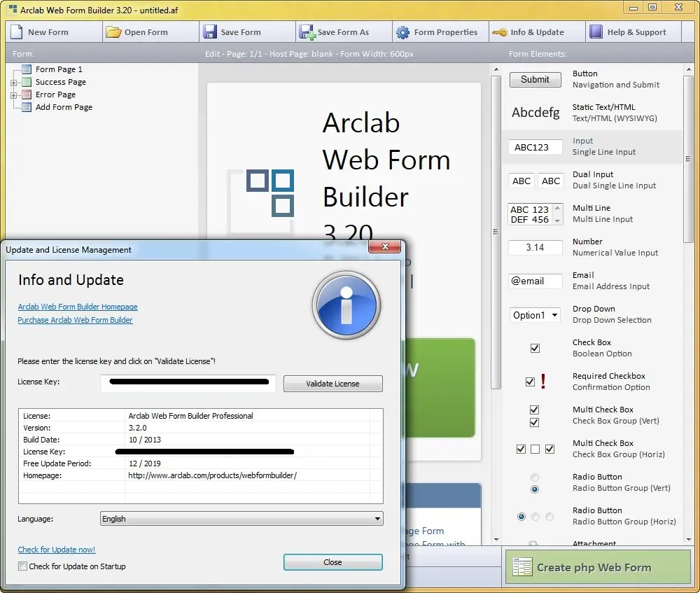The image size is (700, 593).
Task: Select the @email Email input element
Action: 535,281
